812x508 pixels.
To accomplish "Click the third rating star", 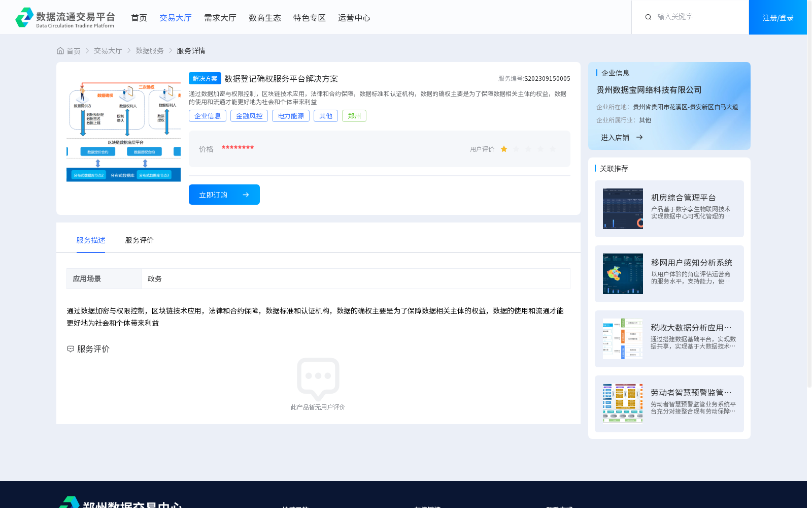I will [x=528, y=149].
